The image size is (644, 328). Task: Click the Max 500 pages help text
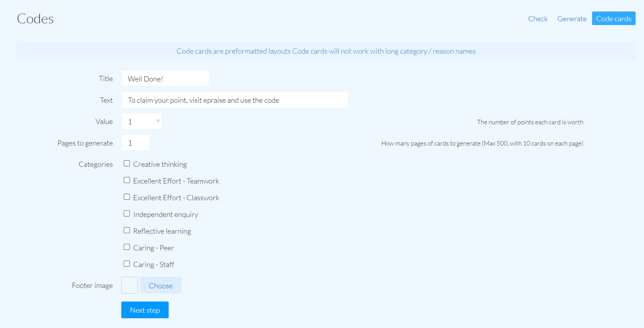tap(482, 143)
